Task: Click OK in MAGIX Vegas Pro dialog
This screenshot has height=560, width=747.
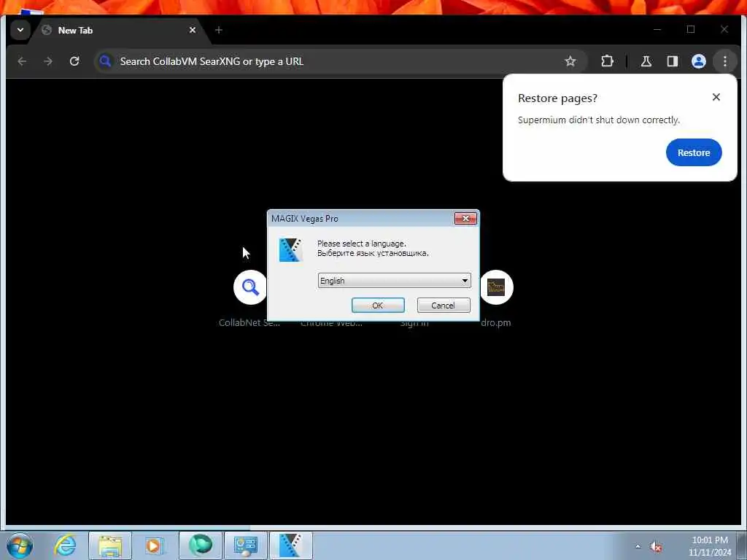Action: coord(378,306)
